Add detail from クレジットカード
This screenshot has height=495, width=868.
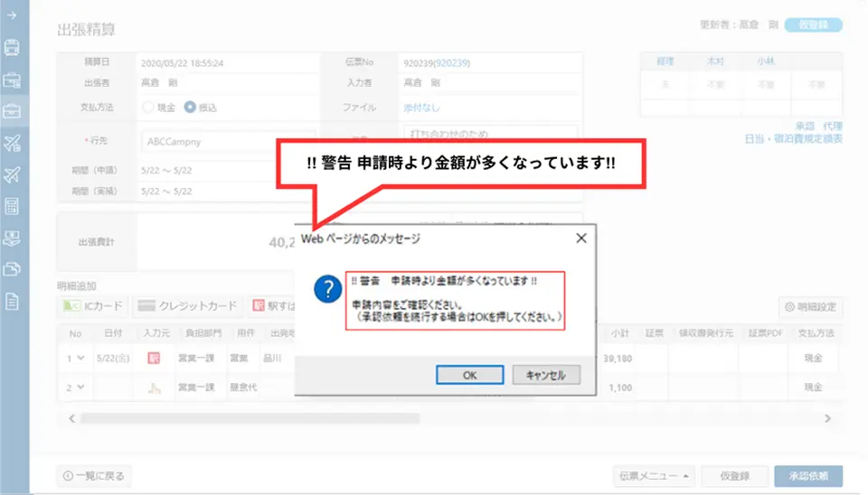[188, 306]
